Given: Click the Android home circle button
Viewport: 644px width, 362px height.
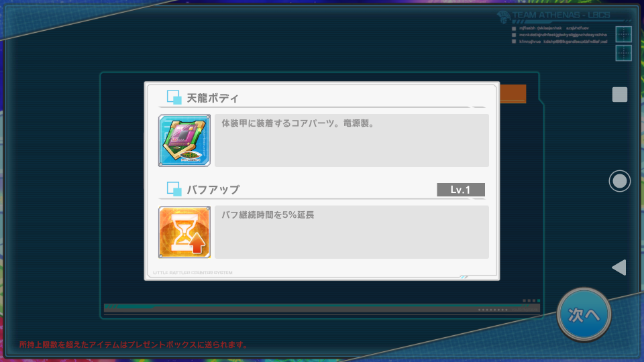Looking at the screenshot, I should click(620, 181).
